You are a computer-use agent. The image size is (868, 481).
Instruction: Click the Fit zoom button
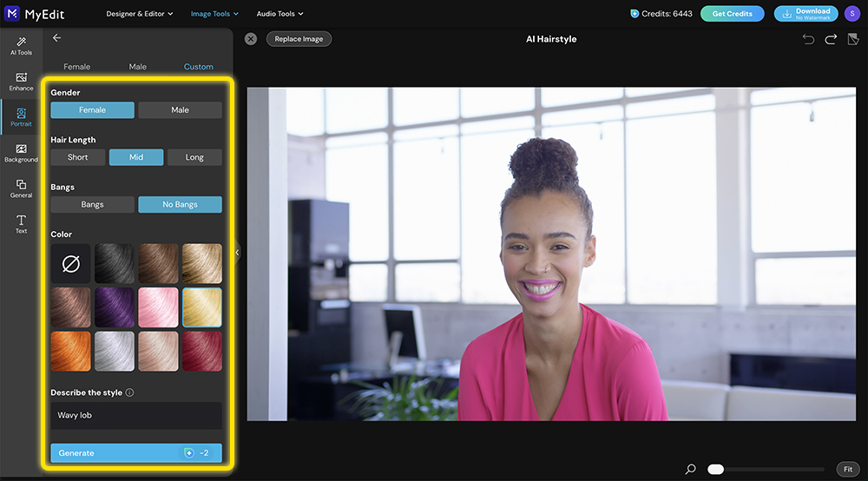[847, 470]
